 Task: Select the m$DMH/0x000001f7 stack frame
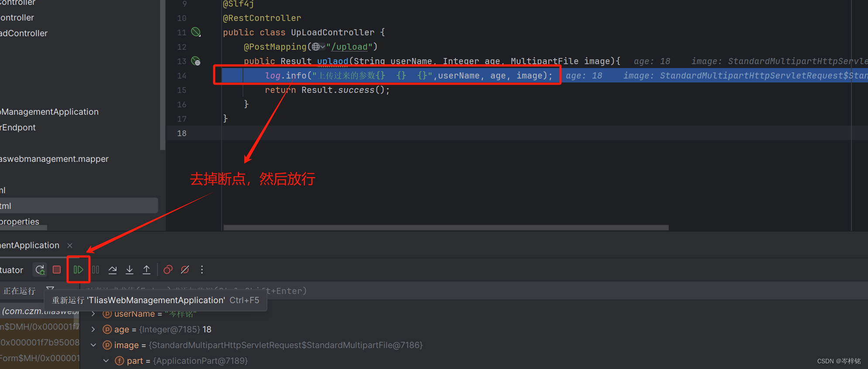tap(40, 327)
